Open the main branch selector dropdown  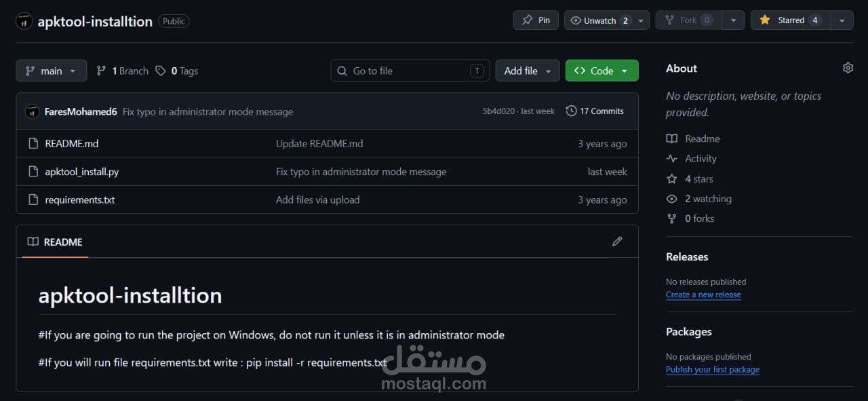[52, 71]
